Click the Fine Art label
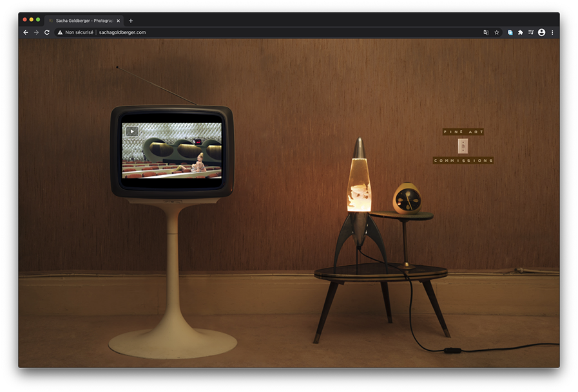The width and height of the screenshot is (578, 392). [x=463, y=132]
